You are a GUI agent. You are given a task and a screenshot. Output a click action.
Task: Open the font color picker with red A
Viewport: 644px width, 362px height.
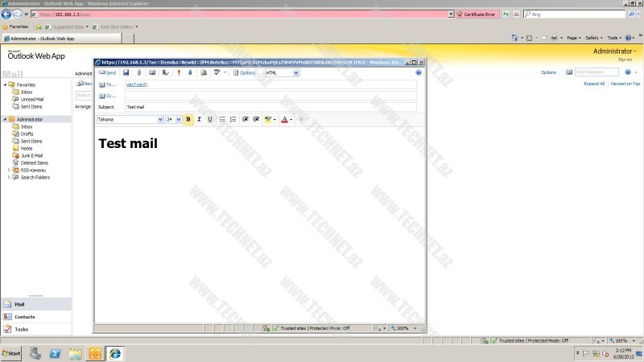click(x=286, y=119)
